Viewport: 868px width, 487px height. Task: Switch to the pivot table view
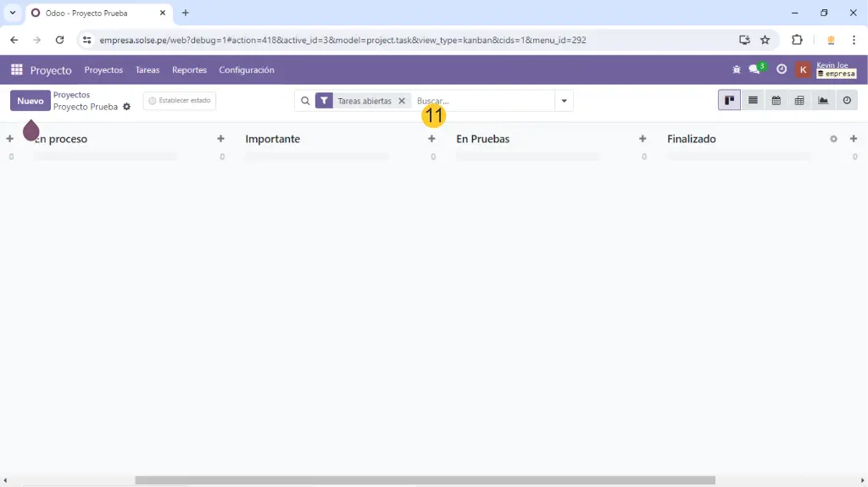pos(799,101)
